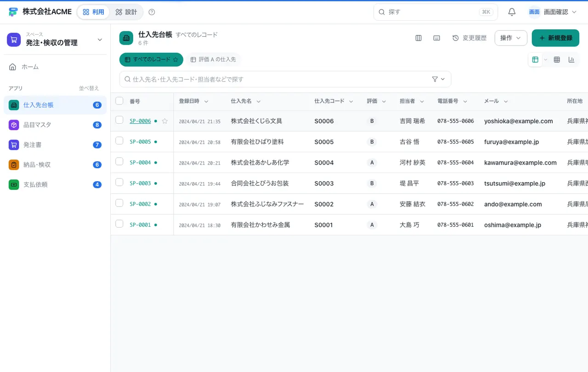Star the SP-0006 record
Viewport: 588px width, 372px height.
click(165, 121)
